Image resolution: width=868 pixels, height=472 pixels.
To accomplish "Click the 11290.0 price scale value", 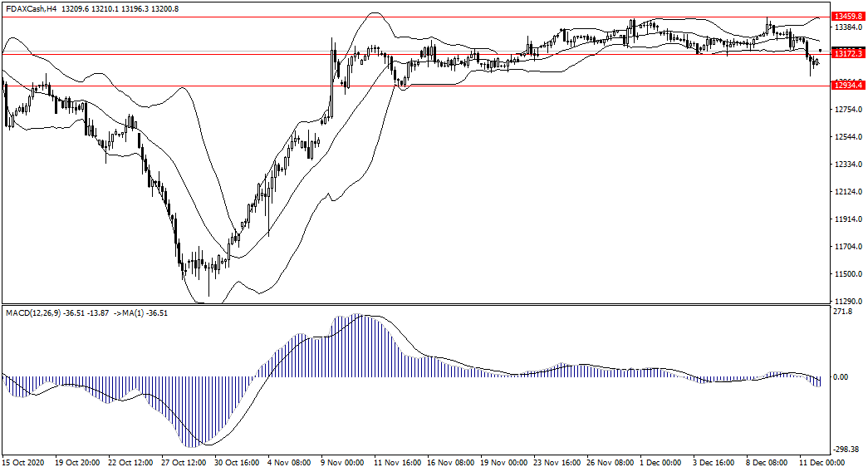I will coord(846,302).
